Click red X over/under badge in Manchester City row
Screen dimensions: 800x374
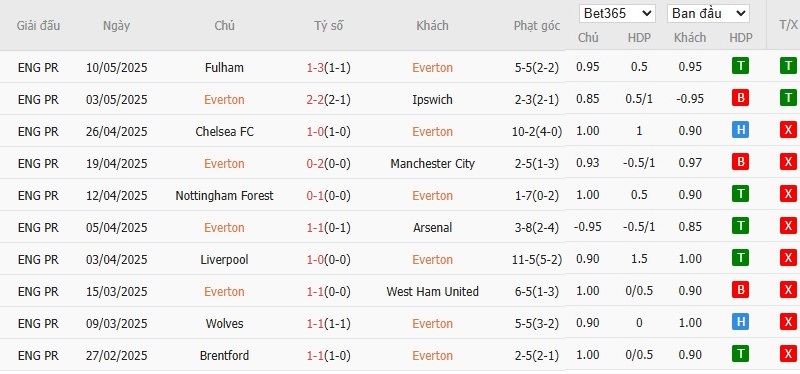788,163
